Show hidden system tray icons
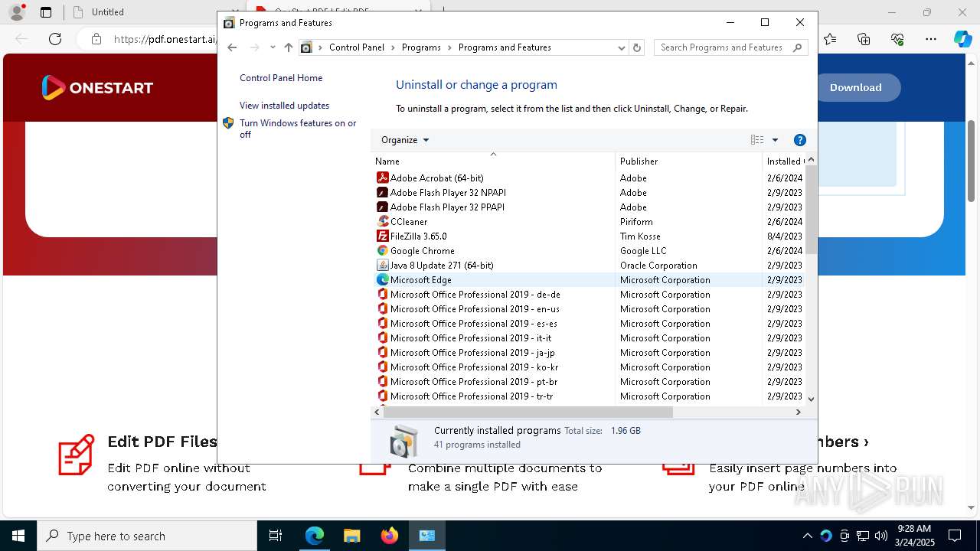980x551 pixels. pos(807,536)
